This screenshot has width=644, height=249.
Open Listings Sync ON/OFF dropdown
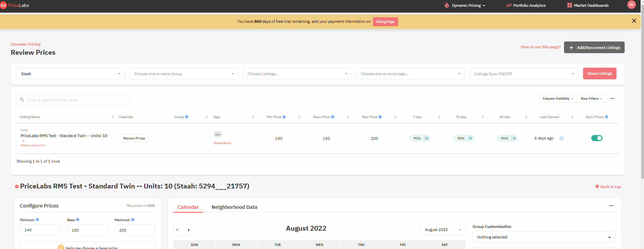coord(524,73)
